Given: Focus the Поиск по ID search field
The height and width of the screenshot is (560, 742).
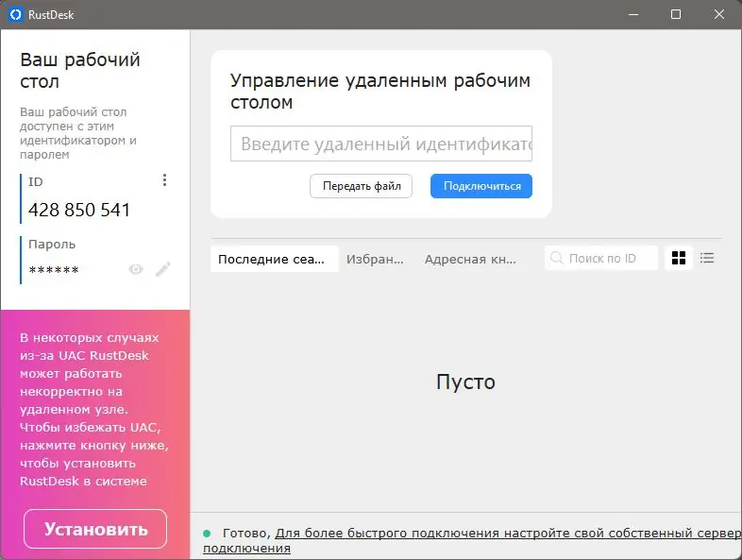Looking at the screenshot, I should tap(601, 258).
